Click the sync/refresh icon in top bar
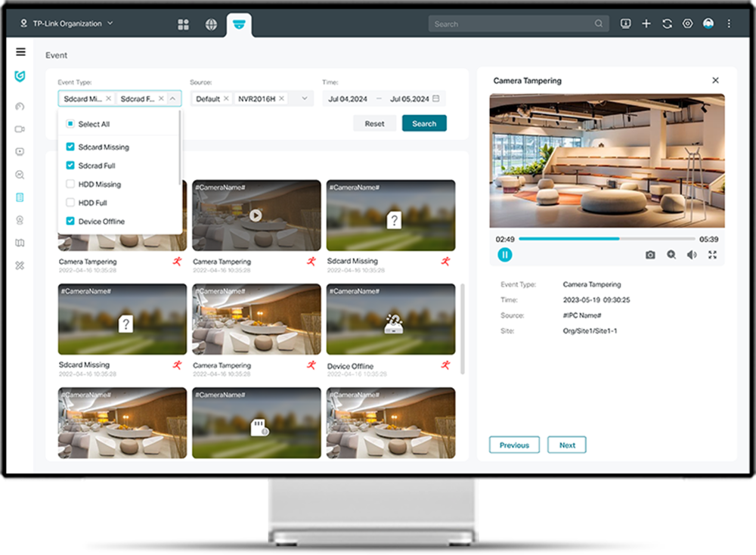Viewport: 756px width, 555px height. [667, 23]
